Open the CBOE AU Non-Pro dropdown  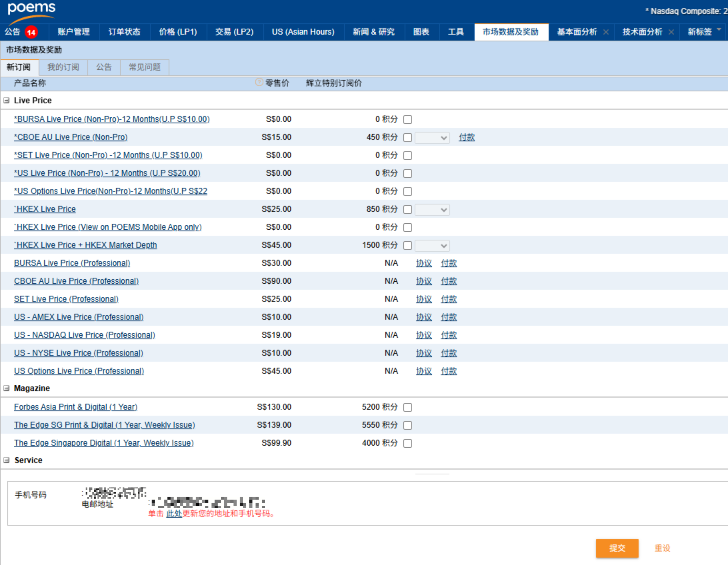click(x=432, y=138)
